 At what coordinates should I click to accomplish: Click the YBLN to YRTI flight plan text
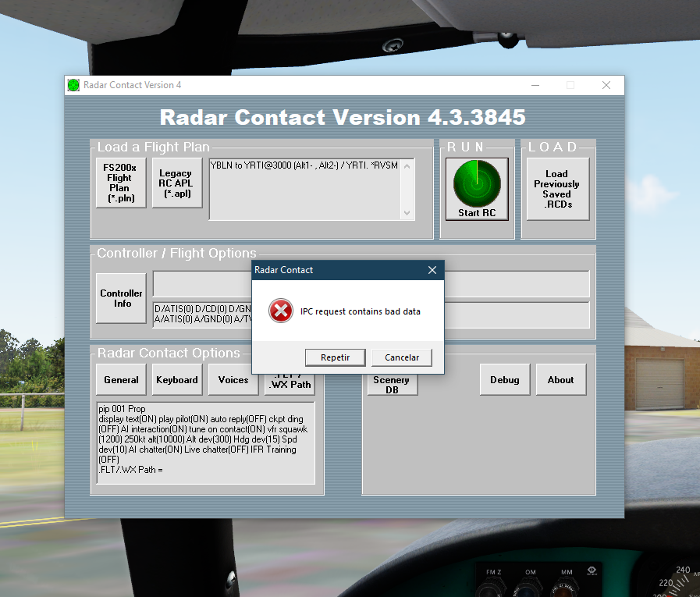point(304,165)
